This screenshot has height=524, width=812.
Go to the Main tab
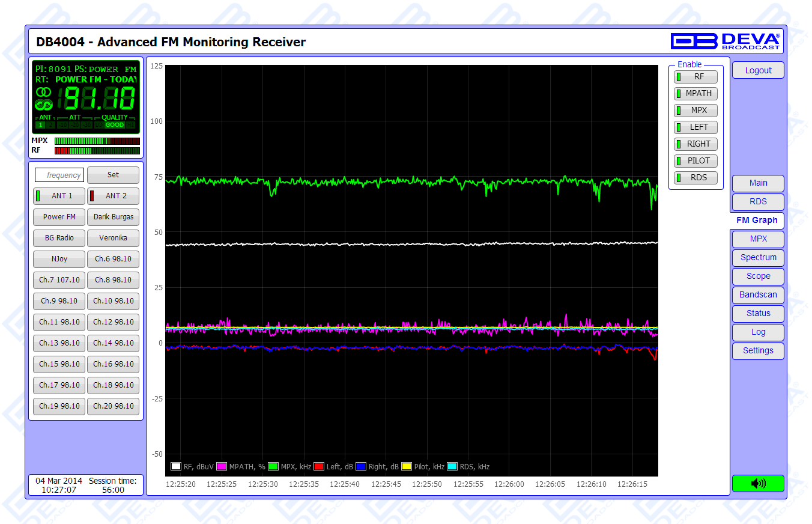[758, 183]
